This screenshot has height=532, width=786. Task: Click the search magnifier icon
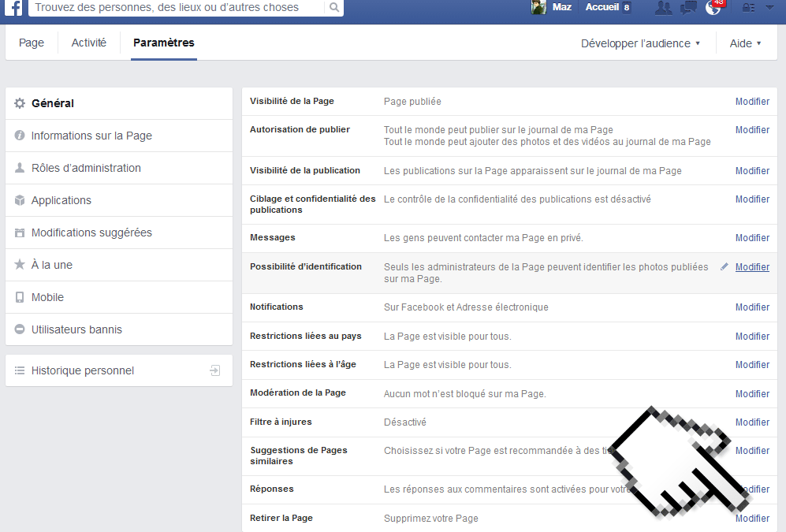[x=334, y=8]
